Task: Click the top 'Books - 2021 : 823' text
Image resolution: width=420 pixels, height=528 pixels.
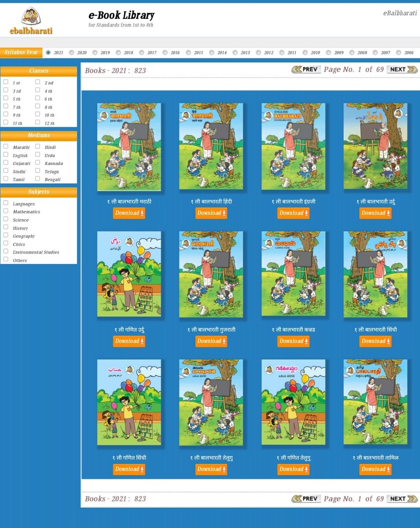Action: (115, 70)
